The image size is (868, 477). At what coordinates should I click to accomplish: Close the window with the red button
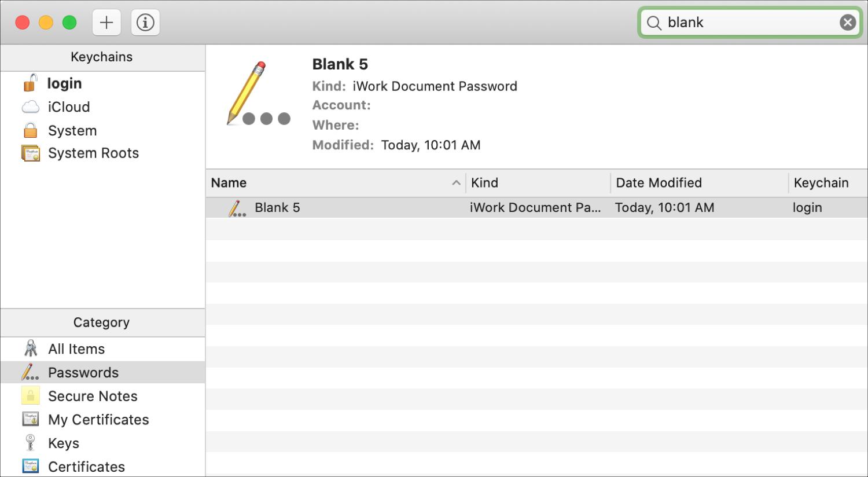23,23
